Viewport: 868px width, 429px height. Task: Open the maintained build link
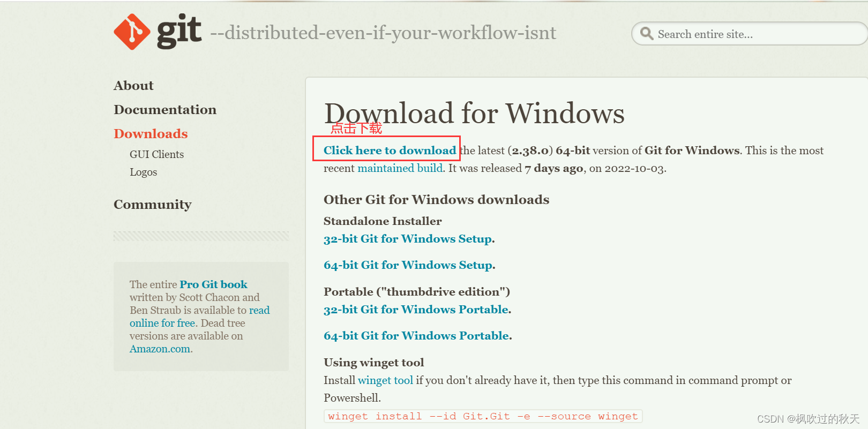click(400, 168)
